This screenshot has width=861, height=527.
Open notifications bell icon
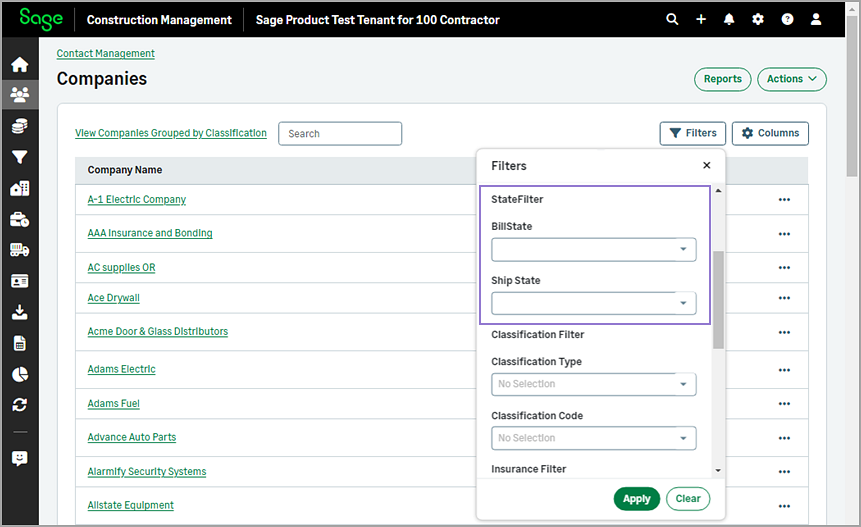[x=729, y=19]
